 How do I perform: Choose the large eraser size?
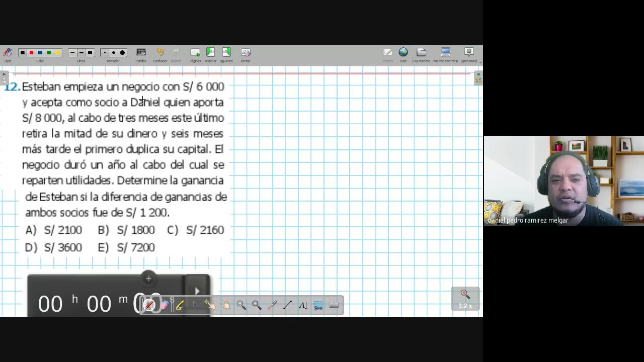[x=122, y=52]
